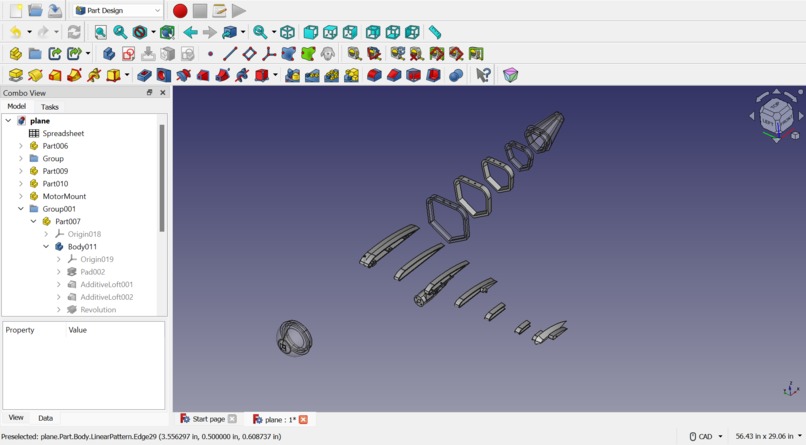Switch to the front view cube
This screenshot has width=806, height=445.
pyautogui.click(x=310, y=32)
